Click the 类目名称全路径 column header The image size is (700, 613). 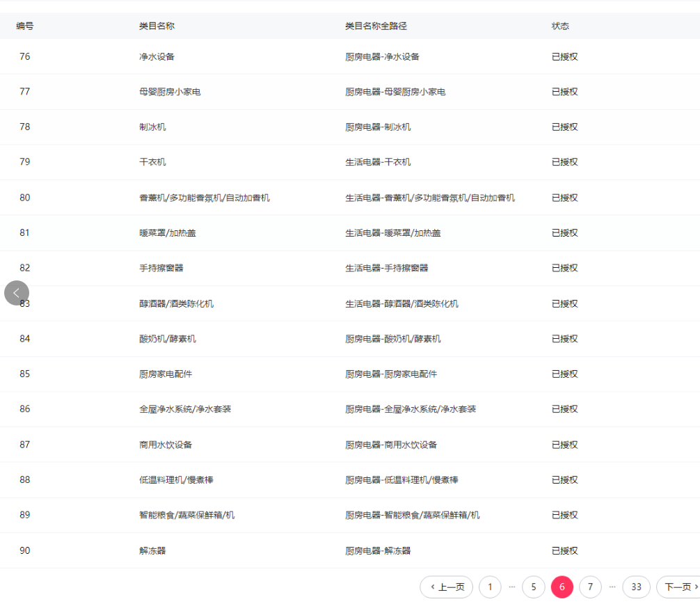tap(376, 26)
